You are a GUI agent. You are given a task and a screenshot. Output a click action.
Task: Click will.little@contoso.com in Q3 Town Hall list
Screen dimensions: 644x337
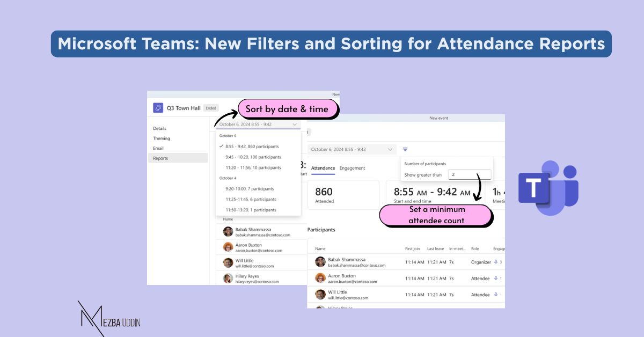click(x=254, y=266)
